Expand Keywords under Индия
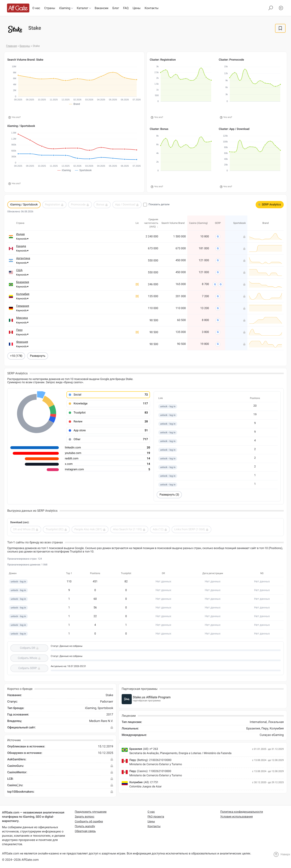291x868 pixels. click(22, 239)
